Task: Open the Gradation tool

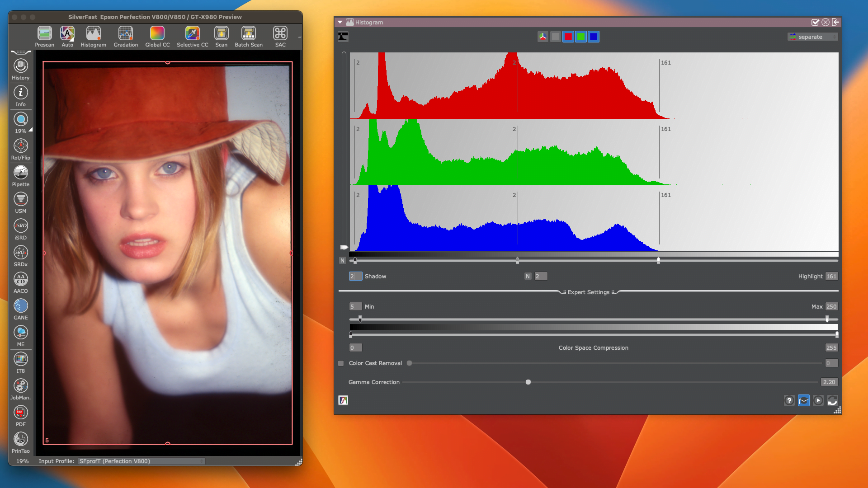Action: coord(125,36)
